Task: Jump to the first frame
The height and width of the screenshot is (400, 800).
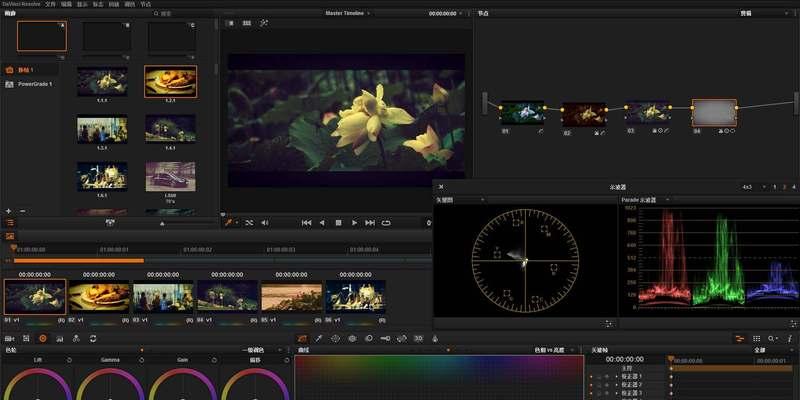Action: pyautogui.click(x=306, y=222)
